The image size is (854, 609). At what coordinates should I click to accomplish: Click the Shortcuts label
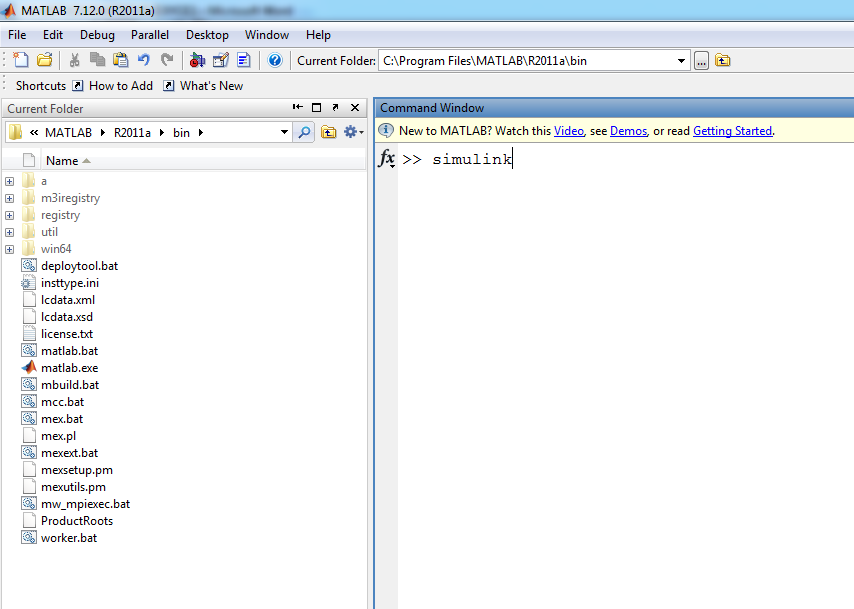(x=41, y=86)
